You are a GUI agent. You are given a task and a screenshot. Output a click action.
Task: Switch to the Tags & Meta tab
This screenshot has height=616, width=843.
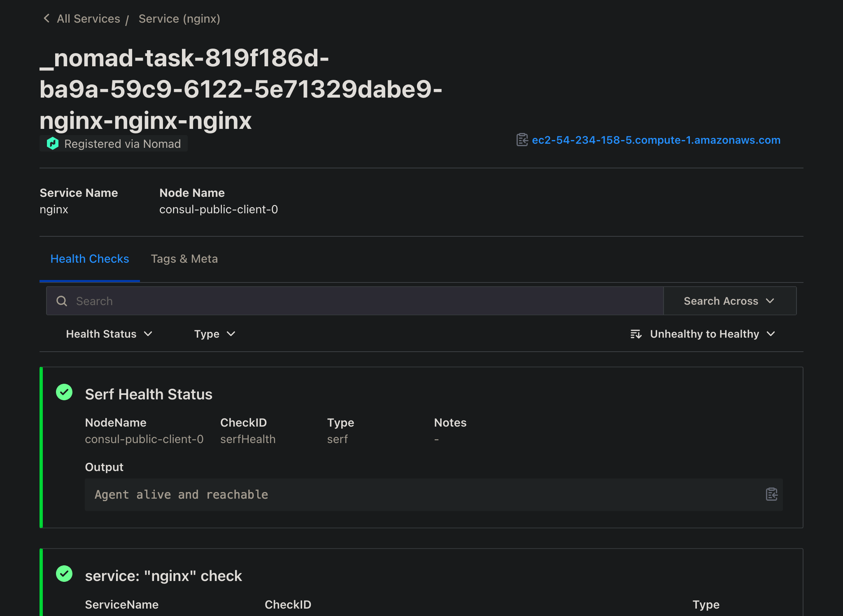click(184, 259)
